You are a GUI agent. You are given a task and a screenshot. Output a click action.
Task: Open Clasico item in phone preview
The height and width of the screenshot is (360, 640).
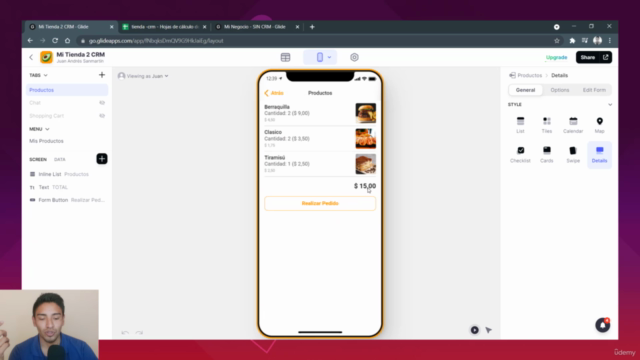pos(320,138)
